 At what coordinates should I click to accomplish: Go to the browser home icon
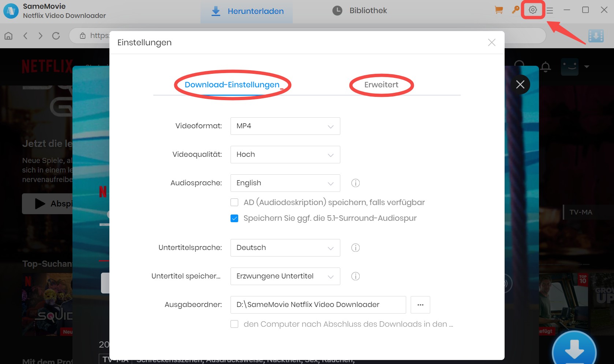8,36
